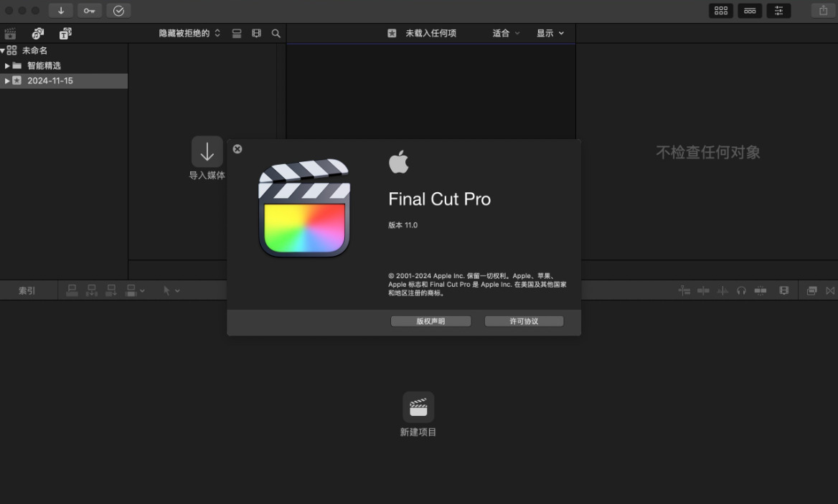838x504 pixels.
Task: Select the 未命名 library row
Action: point(64,50)
